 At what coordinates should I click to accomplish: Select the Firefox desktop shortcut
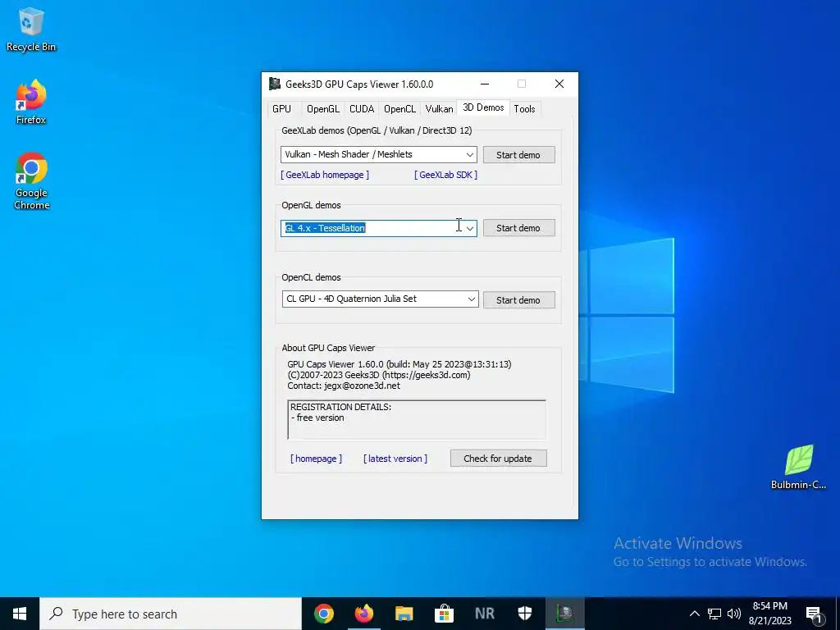(31, 103)
